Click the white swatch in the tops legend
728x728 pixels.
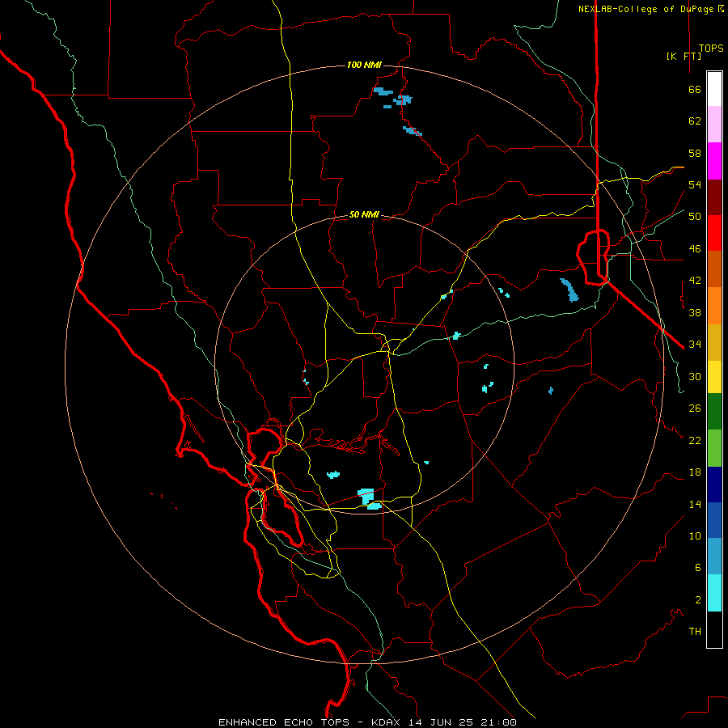coord(714,89)
